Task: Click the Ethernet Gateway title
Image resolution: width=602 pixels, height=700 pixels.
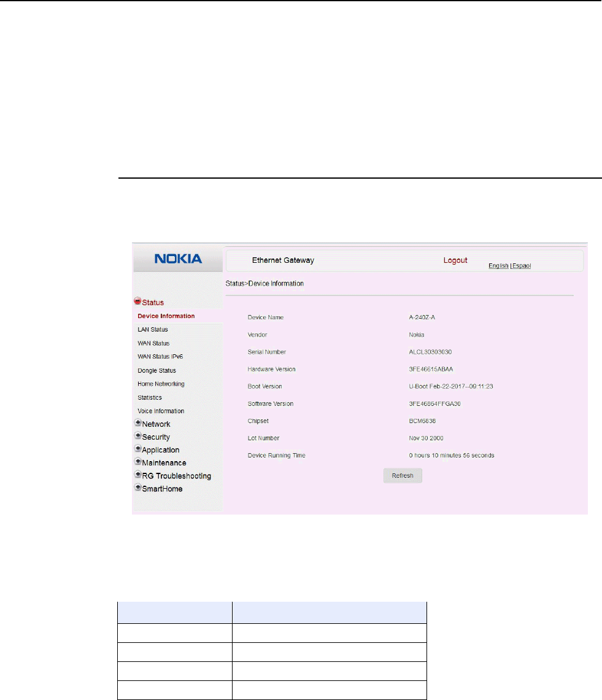Action: point(283,260)
